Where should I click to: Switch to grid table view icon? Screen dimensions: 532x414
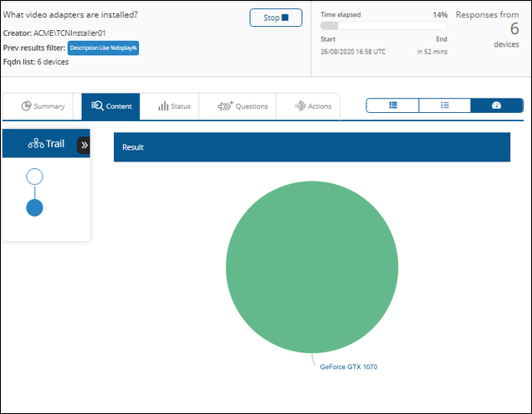click(x=392, y=105)
